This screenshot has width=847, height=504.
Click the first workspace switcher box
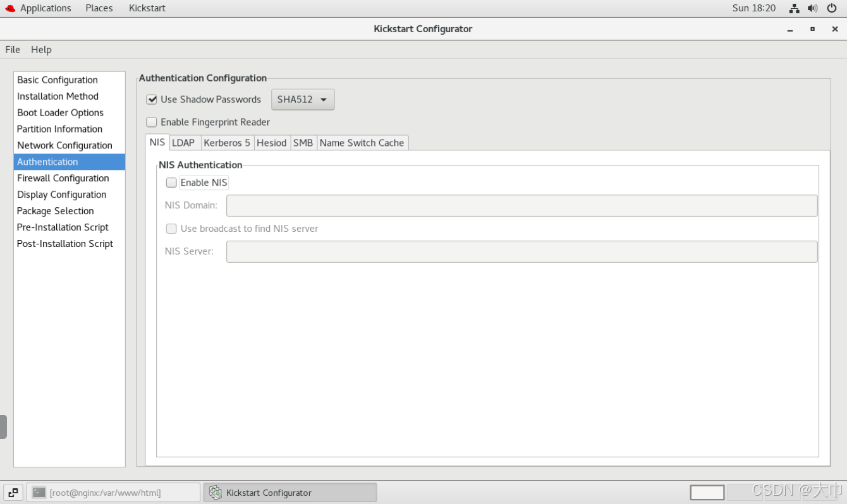coord(707,492)
